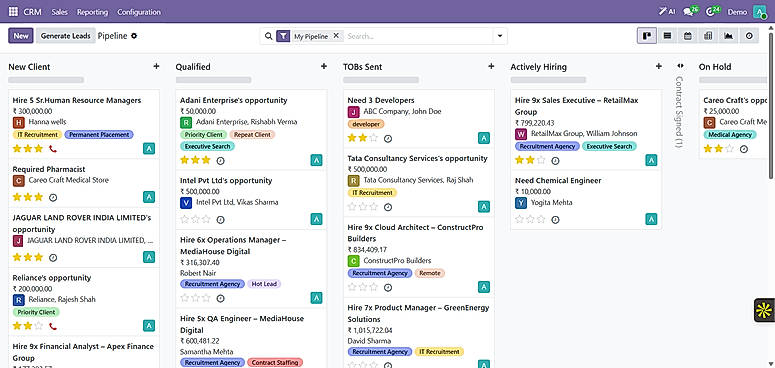The height and width of the screenshot is (368, 775).
Task: Click the floating yellow star widget
Action: tap(764, 310)
